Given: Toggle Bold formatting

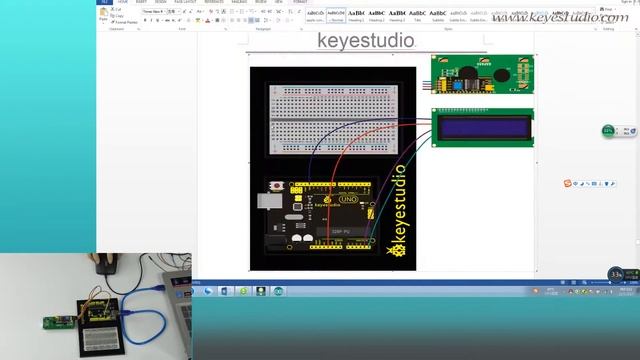Looking at the screenshot, I should (145, 20).
